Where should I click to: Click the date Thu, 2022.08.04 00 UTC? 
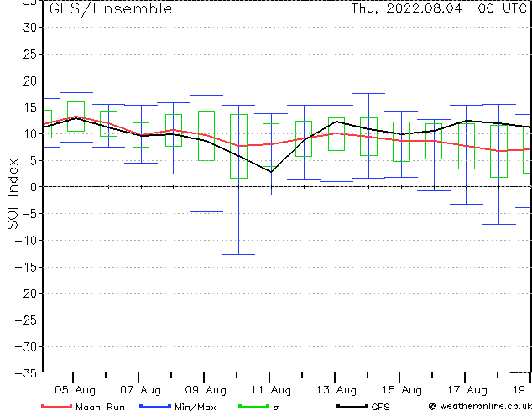point(438,8)
